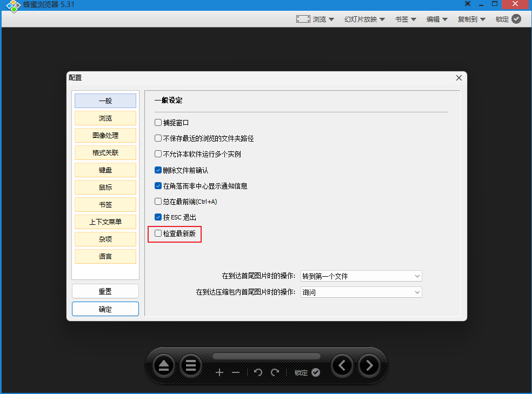532x394 pixels.
Task: Rotate image clockwise with right rotate icon
Action: tap(275, 372)
